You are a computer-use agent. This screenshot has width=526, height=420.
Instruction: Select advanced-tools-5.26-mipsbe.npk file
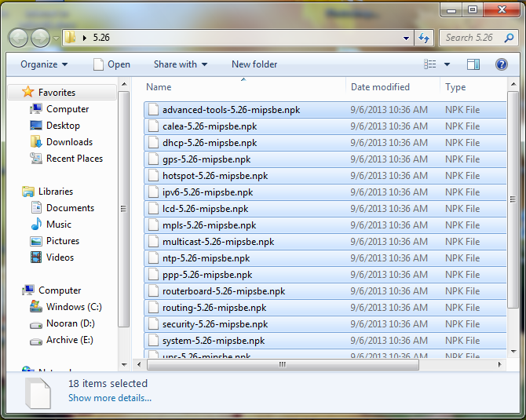pyautogui.click(x=325, y=110)
